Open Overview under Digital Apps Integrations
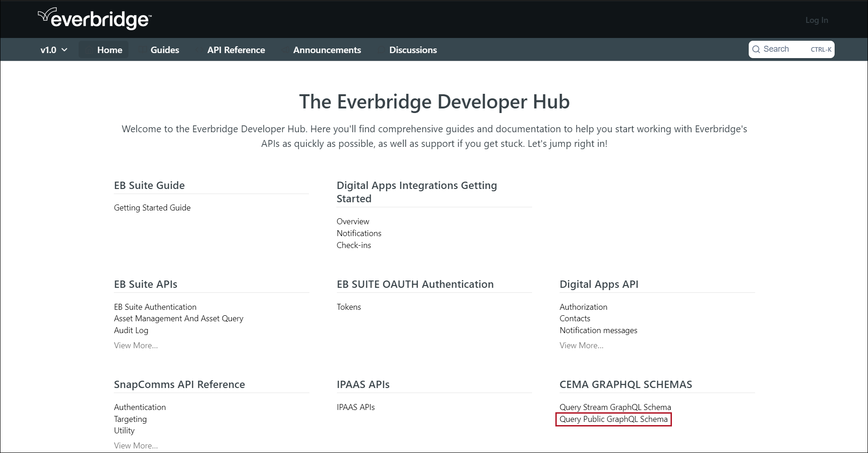The image size is (868, 453). tap(353, 221)
